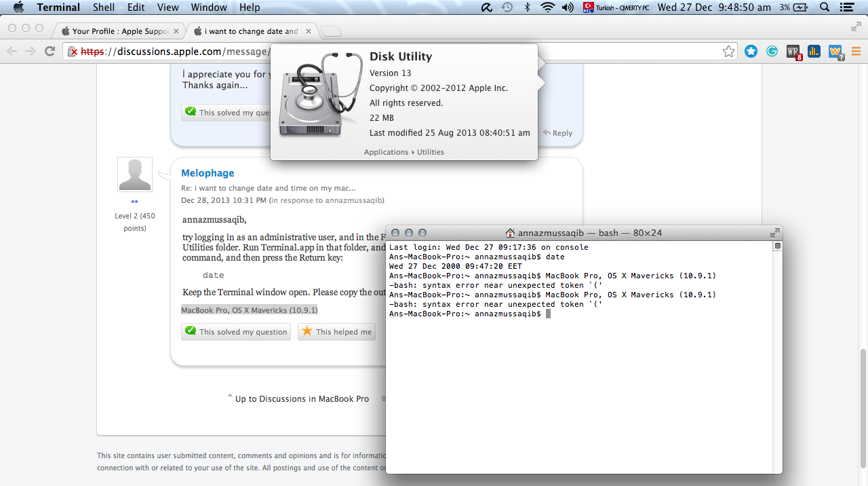This screenshot has height=486, width=868.
Task: Open the Help menu
Action: [250, 7]
